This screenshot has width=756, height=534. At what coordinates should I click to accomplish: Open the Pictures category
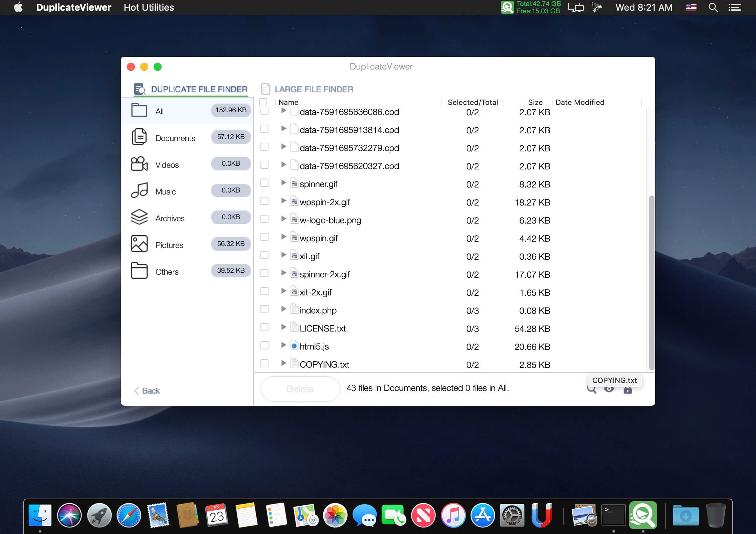169,245
